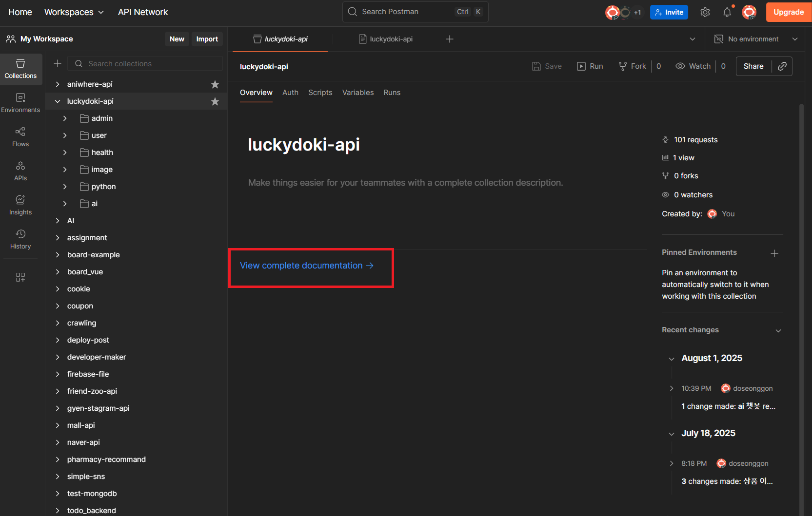Open the Environments sidebar panel
The height and width of the screenshot is (516, 812).
20,103
